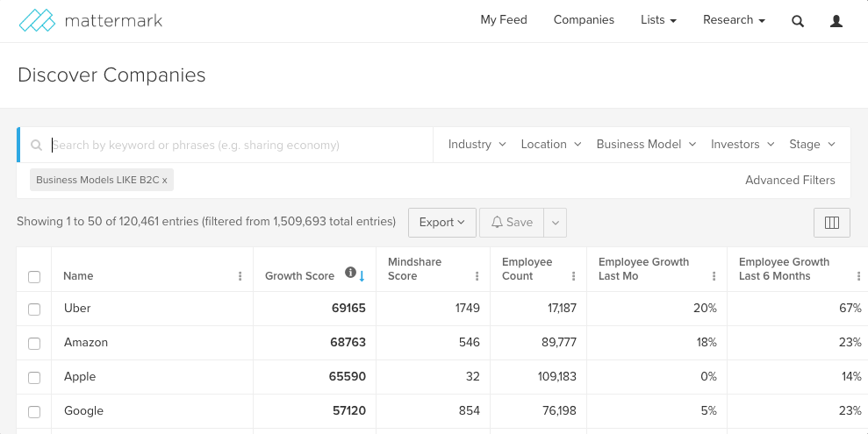
Task: Open Employee Growth Last 6 Months dots
Action: tap(858, 276)
